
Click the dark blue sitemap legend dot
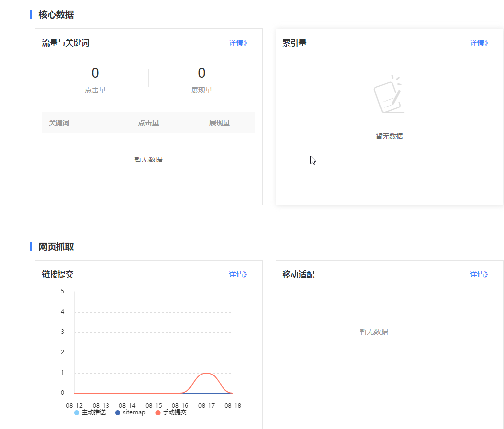pyautogui.click(x=117, y=413)
